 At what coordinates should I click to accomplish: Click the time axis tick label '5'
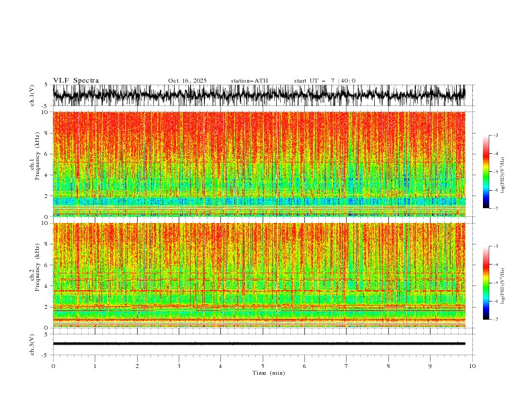coord(263,366)
